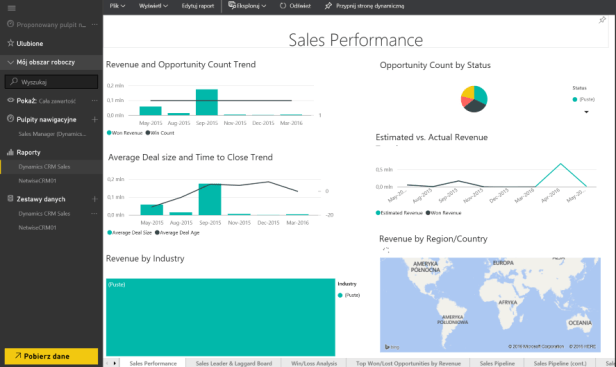
Task: Click the Odśwież refresh icon
Action: coord(283,6)
